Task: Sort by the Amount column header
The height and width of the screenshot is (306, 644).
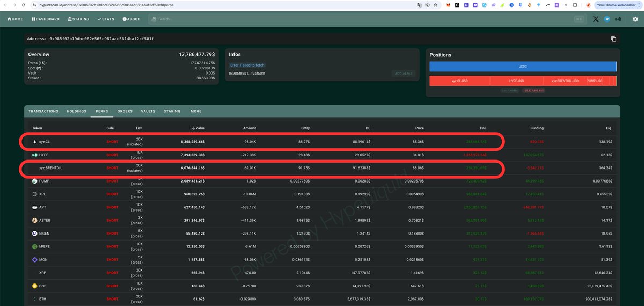Action: (249, 128)
